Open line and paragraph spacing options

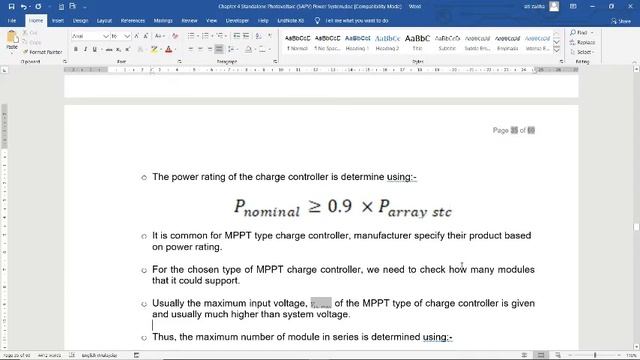pyautogui.click(x=232, y=49)
